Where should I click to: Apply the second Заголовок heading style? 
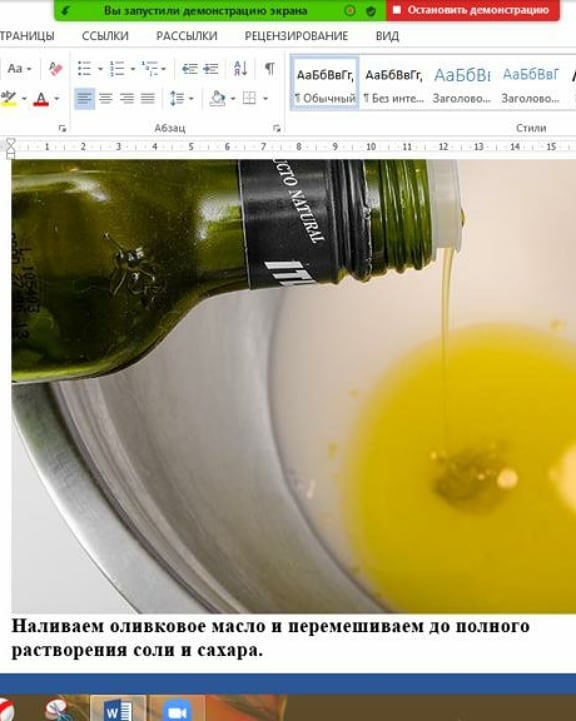coord(531,84)
